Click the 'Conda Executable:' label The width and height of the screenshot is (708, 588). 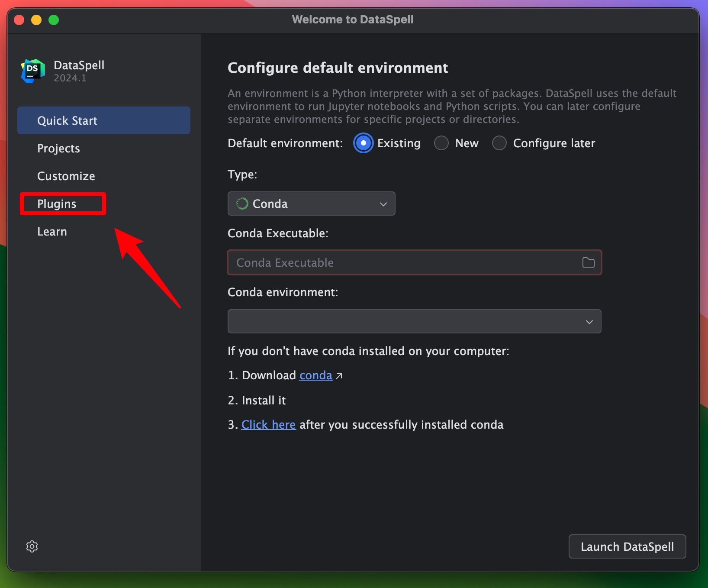(x=278, y=233)
